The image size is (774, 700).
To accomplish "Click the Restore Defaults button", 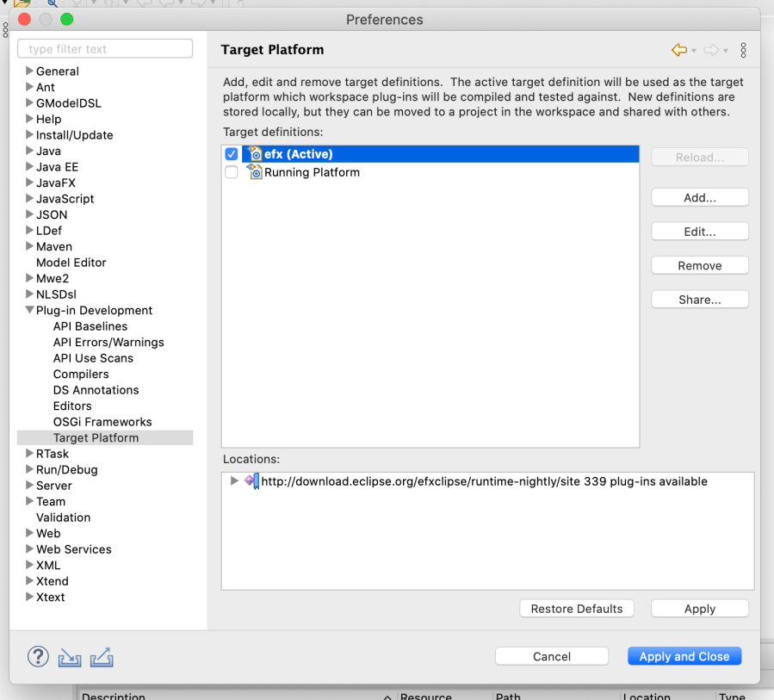I will pos(576,609).
